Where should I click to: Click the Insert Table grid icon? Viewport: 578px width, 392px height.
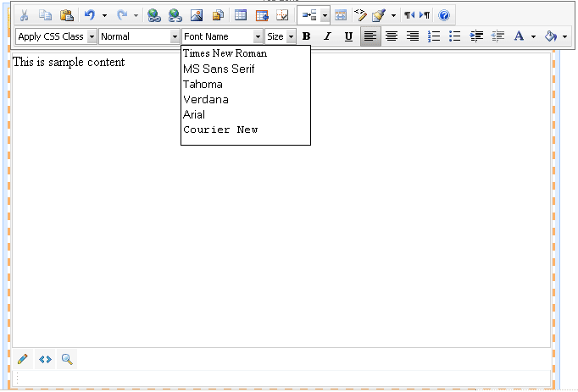pyautogui.click(x=241, y=15)
